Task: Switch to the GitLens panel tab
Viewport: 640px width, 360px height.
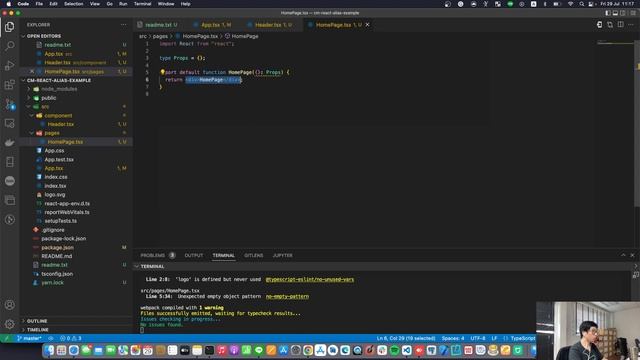Action: (253, 256)
